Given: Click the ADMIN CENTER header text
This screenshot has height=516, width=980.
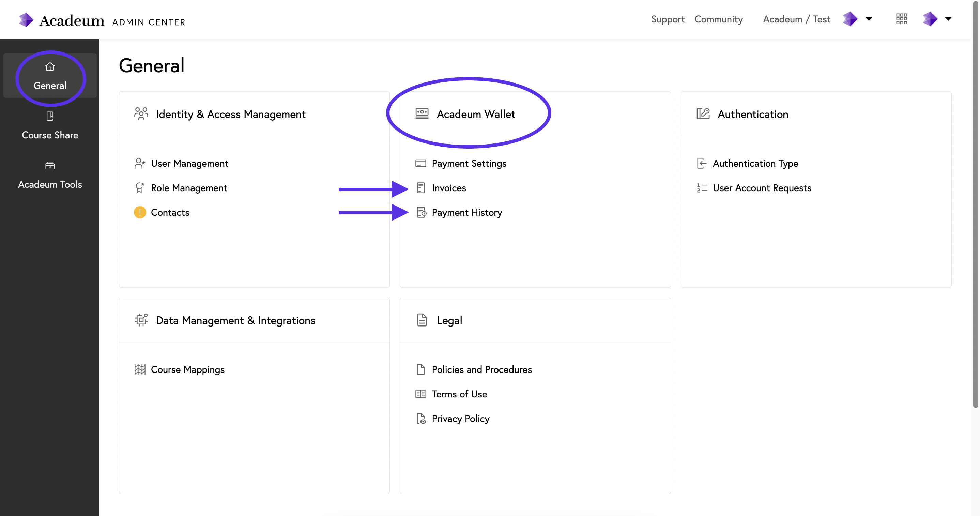Looking at the screenshot, I should 149,22.
